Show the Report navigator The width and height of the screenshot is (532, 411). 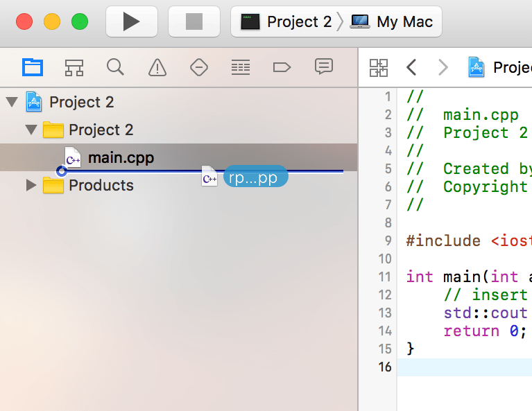(x=323, y=67)
